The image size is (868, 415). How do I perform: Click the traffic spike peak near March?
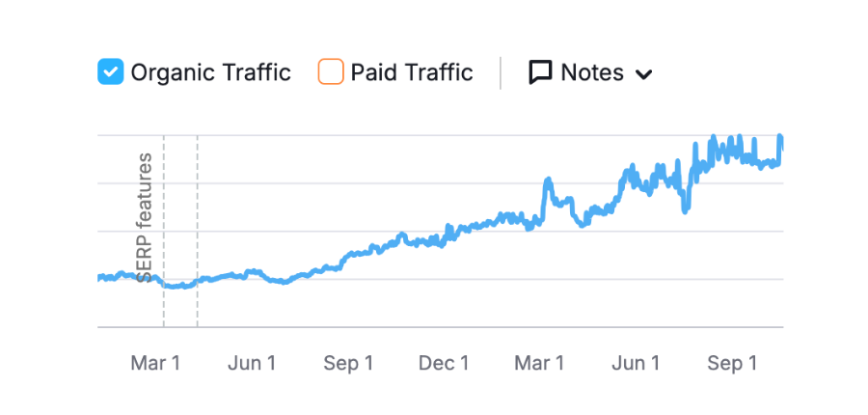tap(548, 180)
